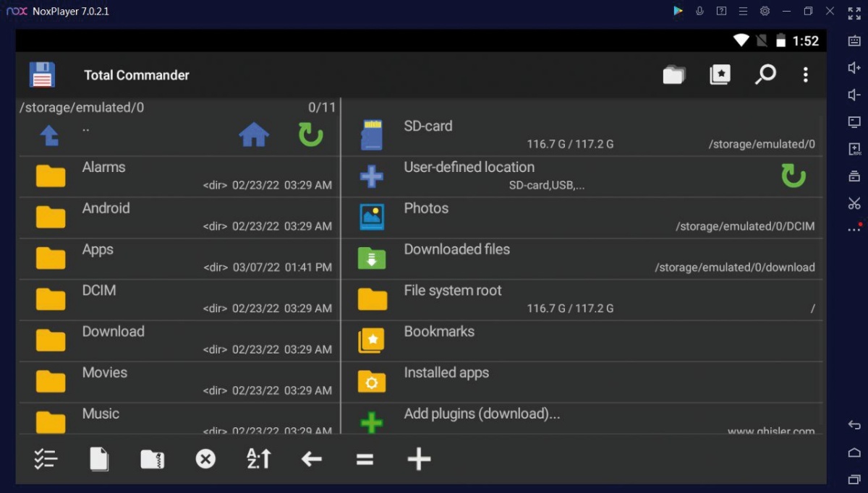The width and height of the screenshot is (868, 493).
Task: Click the plus add button in bottom toolbar
Action: tap(419, 459)
